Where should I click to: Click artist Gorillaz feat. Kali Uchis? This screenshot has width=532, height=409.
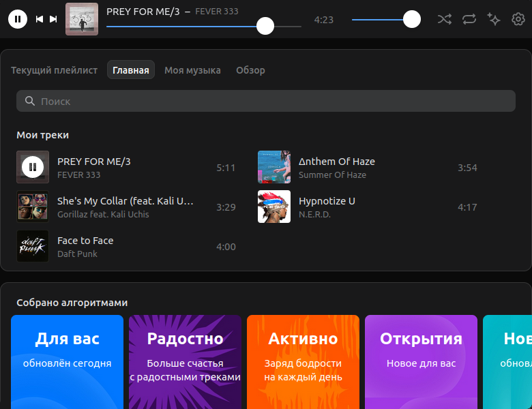103,214
